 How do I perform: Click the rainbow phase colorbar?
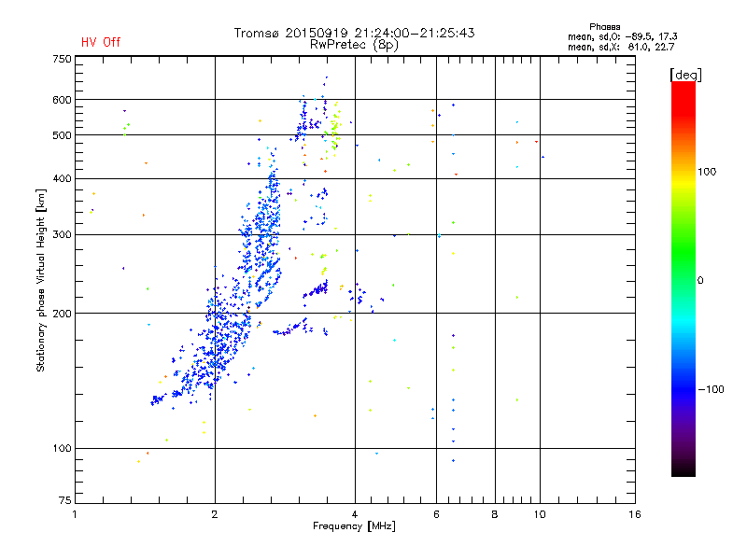pos(684,278)
